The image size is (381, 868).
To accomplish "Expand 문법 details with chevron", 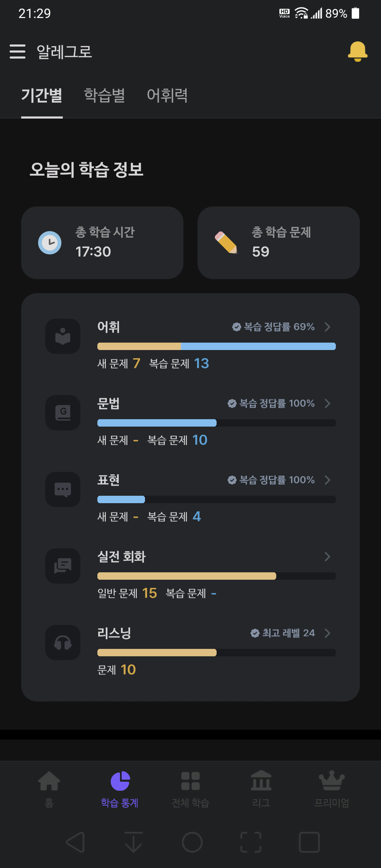I will 327,403.
